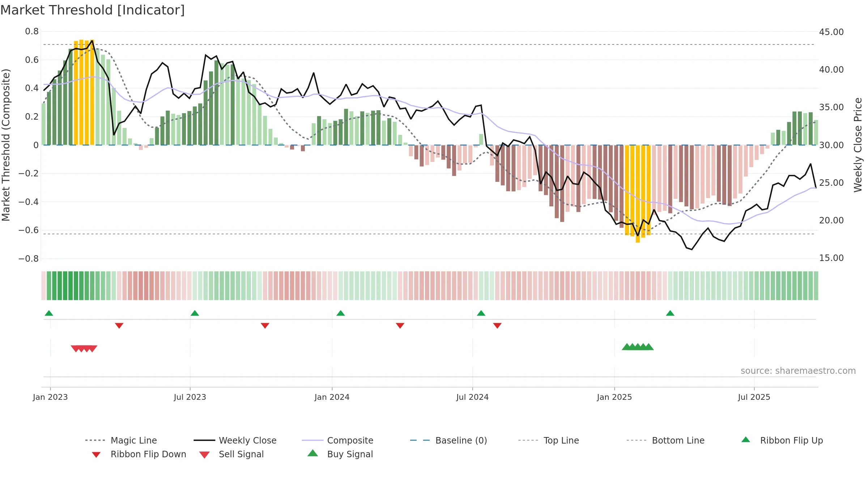Viewport: 868px width, 488px height.
Task: Toggle the Top Line legend entry
Action: coord(548,440)
